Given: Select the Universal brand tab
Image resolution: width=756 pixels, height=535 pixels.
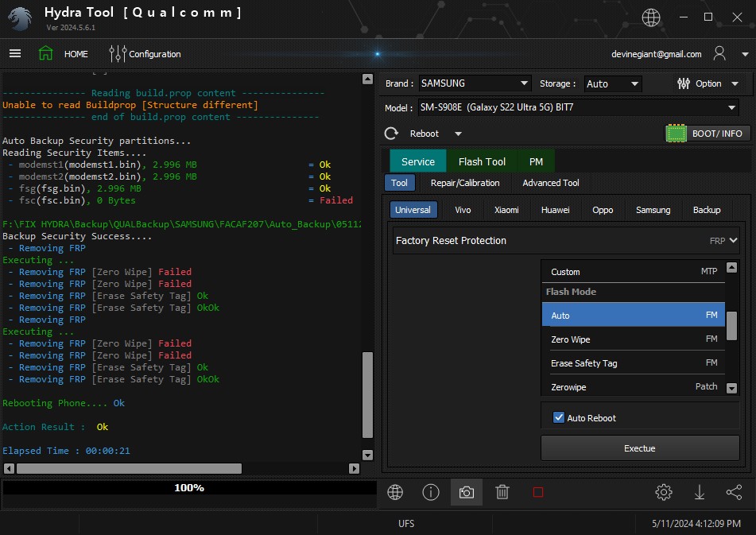Looking at the screenshot, I should (413, 210).
